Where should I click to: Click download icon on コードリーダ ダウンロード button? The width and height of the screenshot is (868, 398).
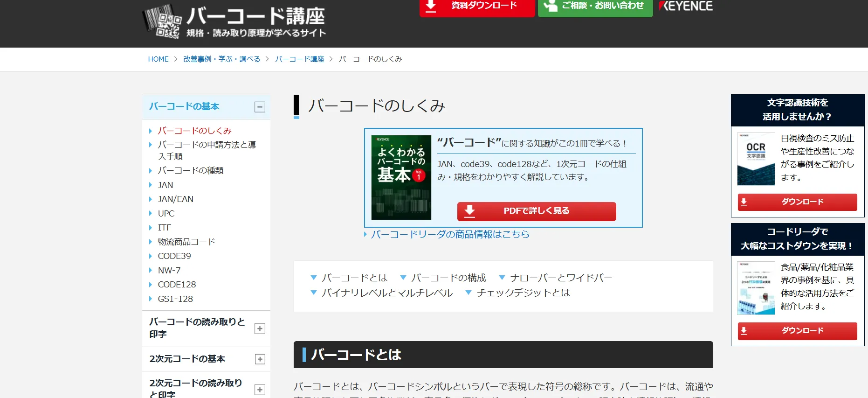pyautogui.click(x=744, y=331)
